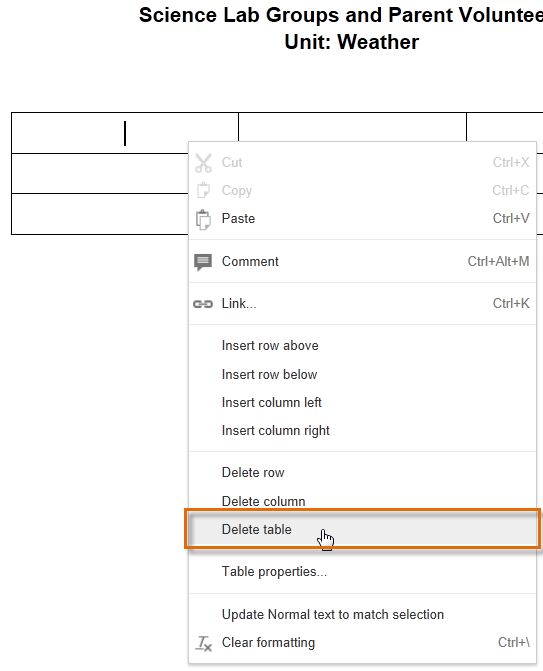Select Insert row below
The height and width of the screenshot is (671, 543).
click(362, 374)
